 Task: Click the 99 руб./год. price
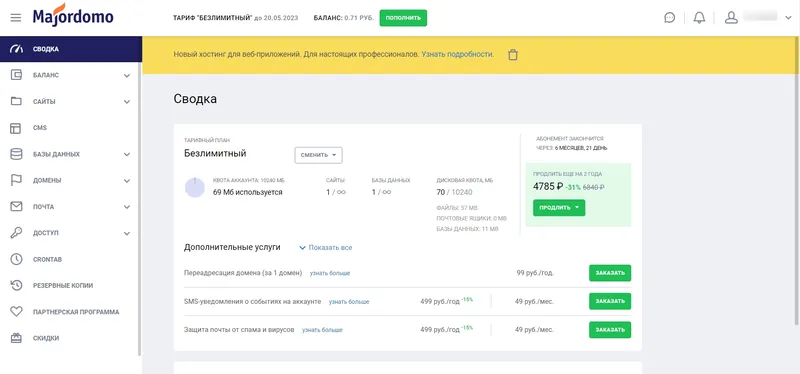click(x=535, y=273)
